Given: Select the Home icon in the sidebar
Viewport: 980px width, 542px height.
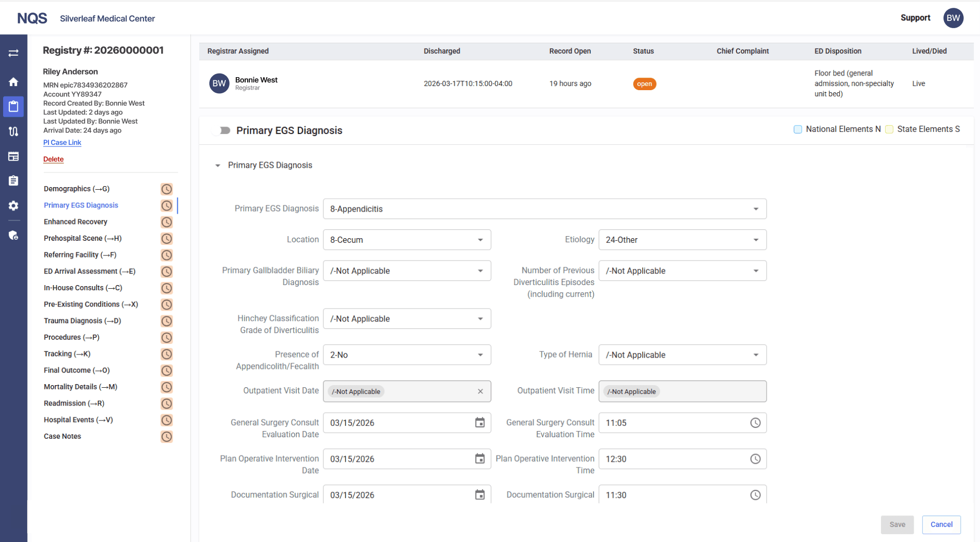Looking at the screenshot, I should 13,82.
